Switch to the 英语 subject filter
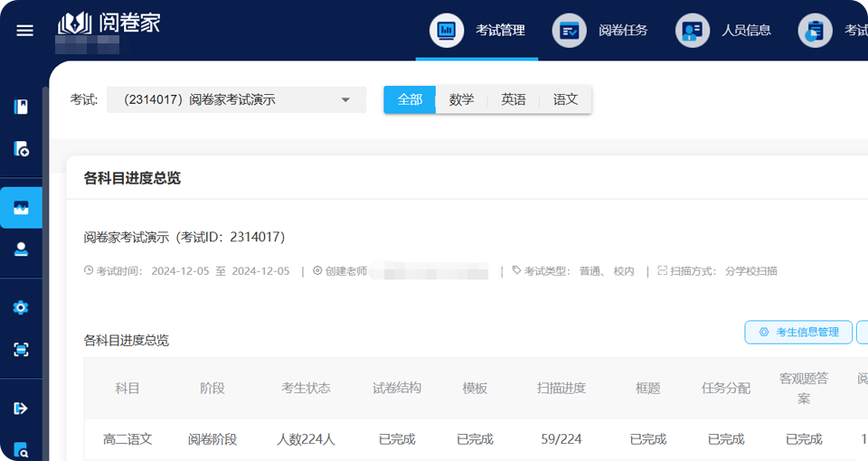 point(514,100)
